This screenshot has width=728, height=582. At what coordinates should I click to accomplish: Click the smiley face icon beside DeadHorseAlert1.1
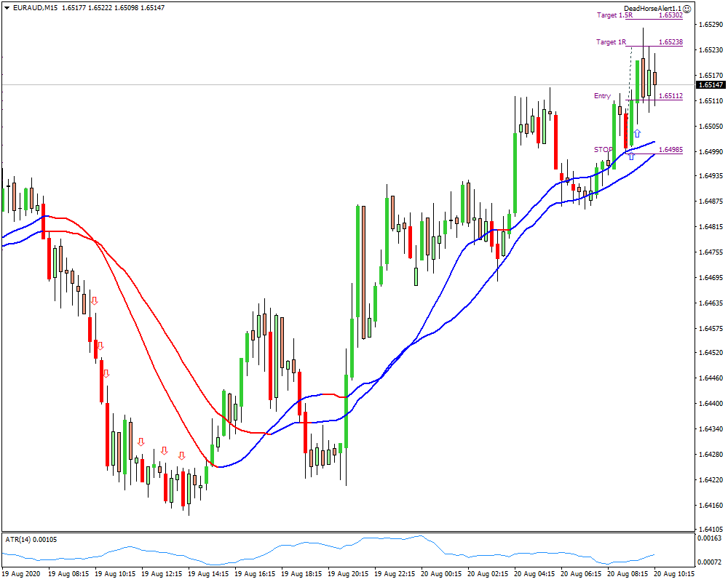(687, 8)
